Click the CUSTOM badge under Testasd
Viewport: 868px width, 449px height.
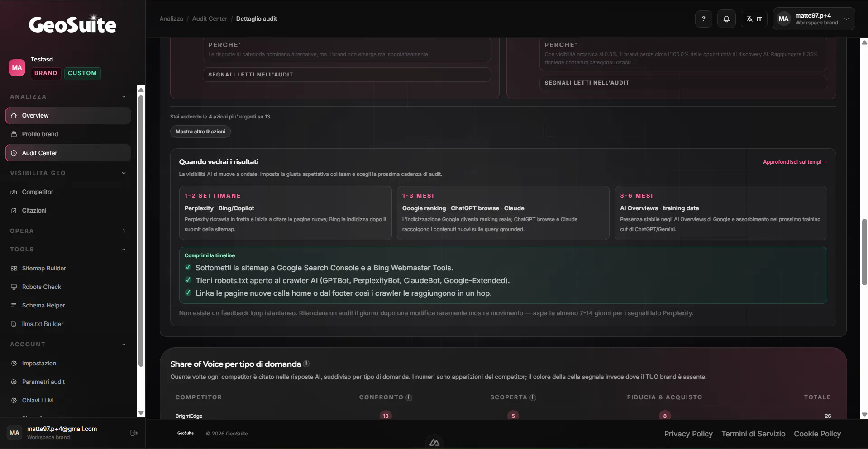click(82, 73)
